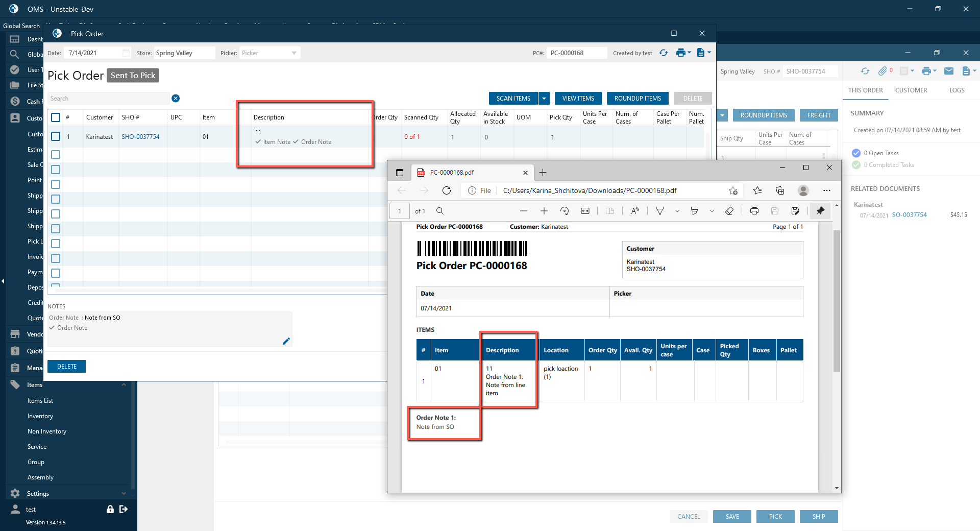Switch to the LOGS tab
Image resolution: width=980 pixels, height=531 pixels.
(957, 90)
